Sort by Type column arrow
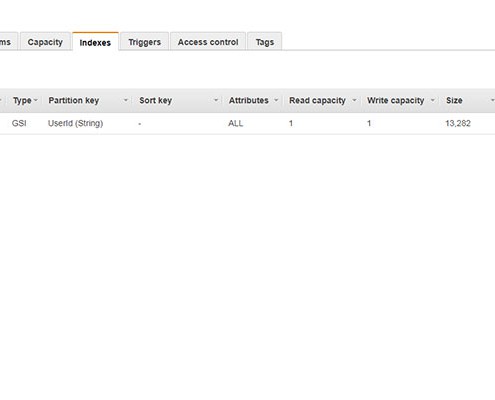 click(36, 100)
